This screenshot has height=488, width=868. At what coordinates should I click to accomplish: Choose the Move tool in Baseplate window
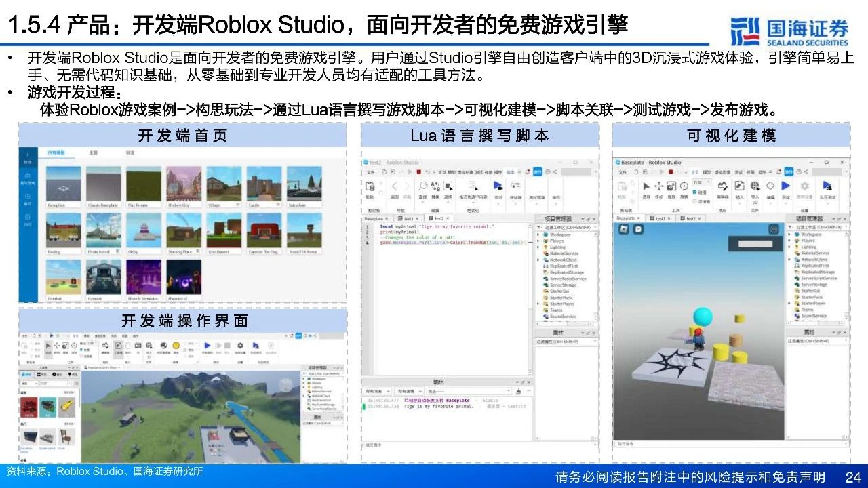(x=658, y=186)
